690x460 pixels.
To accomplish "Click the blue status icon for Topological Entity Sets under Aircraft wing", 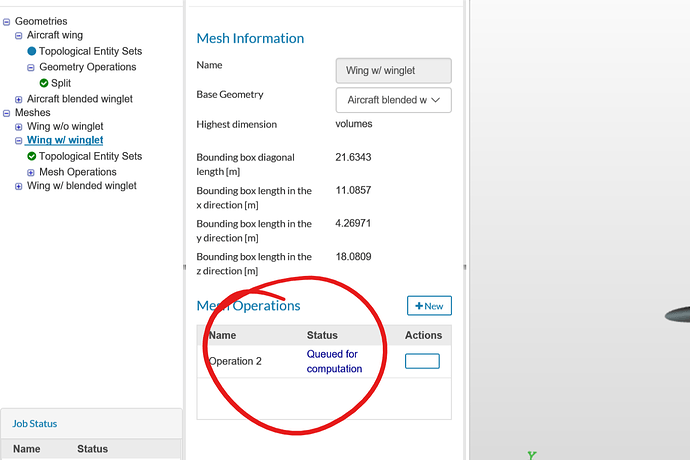I will 32,51.
